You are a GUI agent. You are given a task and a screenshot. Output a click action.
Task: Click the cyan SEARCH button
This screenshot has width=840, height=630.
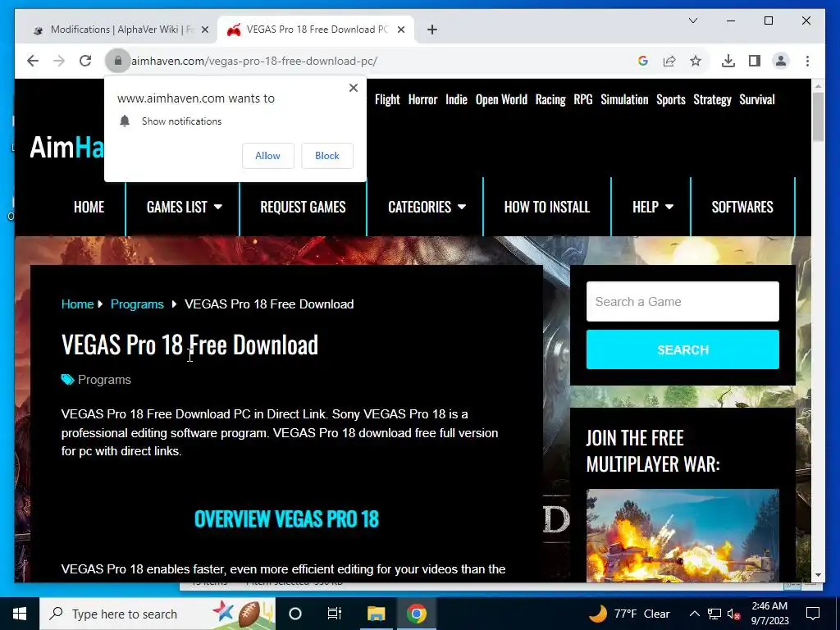[682, 349]
